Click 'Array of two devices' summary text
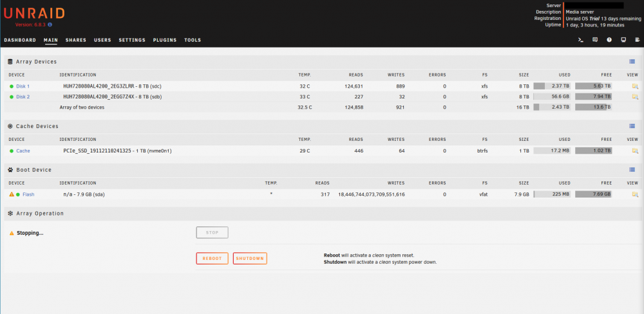Viewport: 644px width, 314px height. tap(82, 107)
